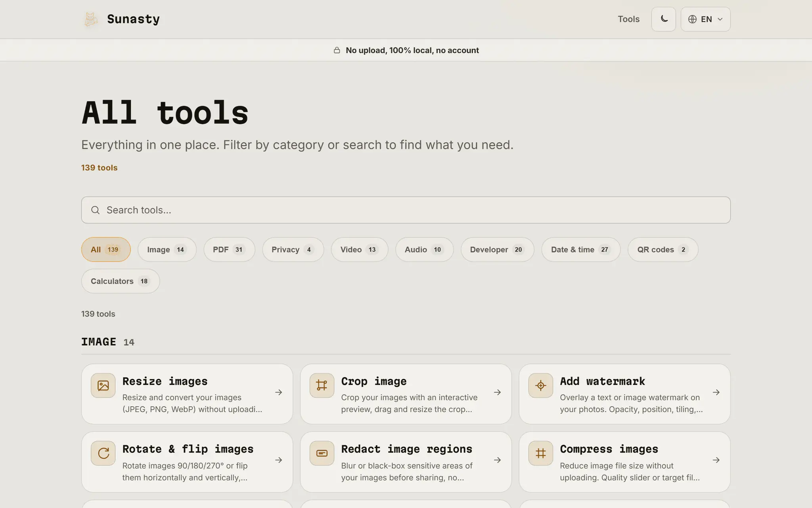Click the magnifier icon in search box
This screenshot has height=508, width=812.
(x=95, y=210)
